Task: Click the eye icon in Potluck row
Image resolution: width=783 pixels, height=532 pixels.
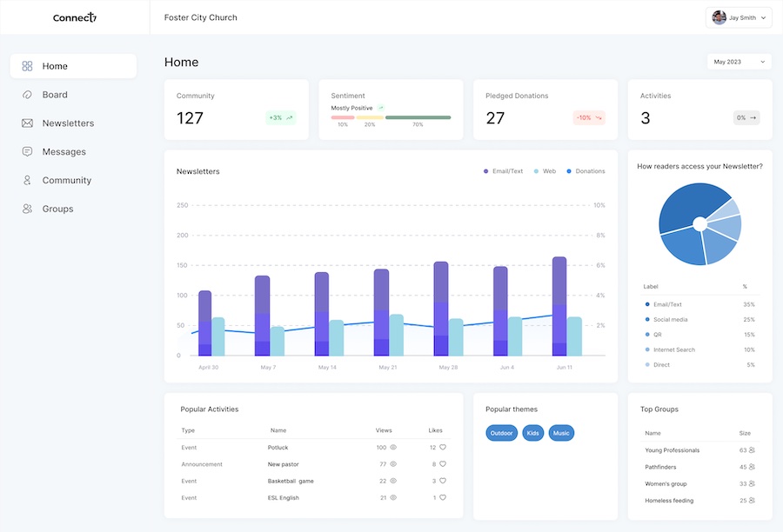Action: point(393,447)
